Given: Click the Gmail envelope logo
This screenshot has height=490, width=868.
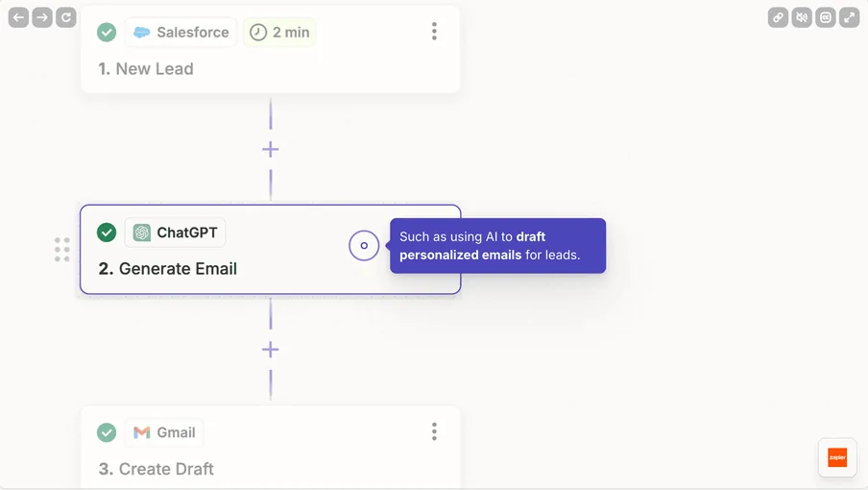Looking at the screenshot, I should tap(142, 432).
